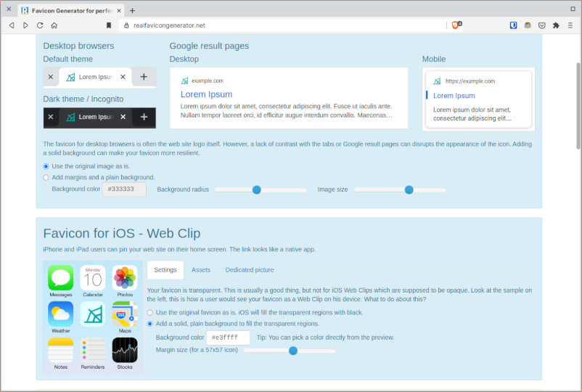Bookmark this page icon
Image resolution: width=582 pixels, height=392 pixels.
pyautogui.click(x=109, y=25)
